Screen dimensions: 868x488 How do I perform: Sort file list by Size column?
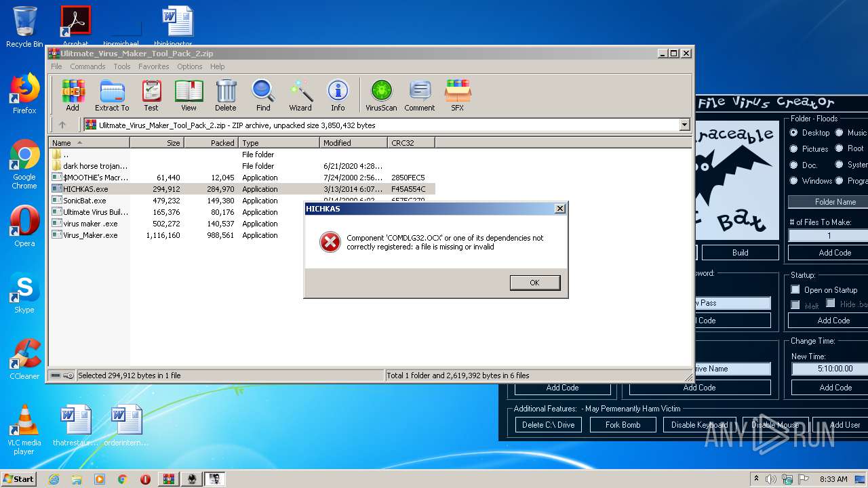click(x=157, y=142)
